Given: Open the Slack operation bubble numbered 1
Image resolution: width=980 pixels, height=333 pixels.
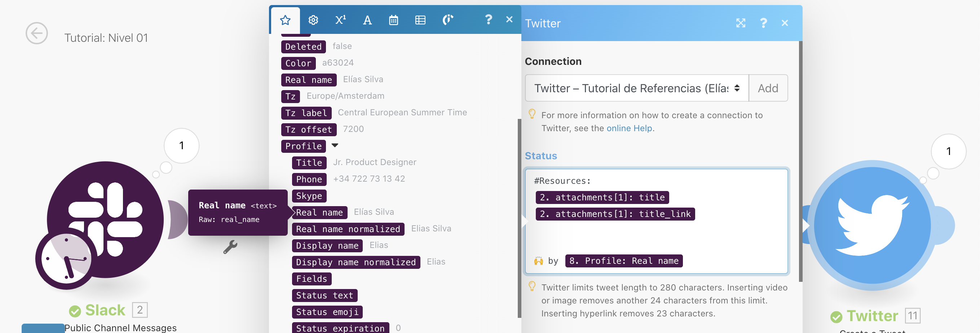Looking at the screenshot, I should click(x=181, y=146).
